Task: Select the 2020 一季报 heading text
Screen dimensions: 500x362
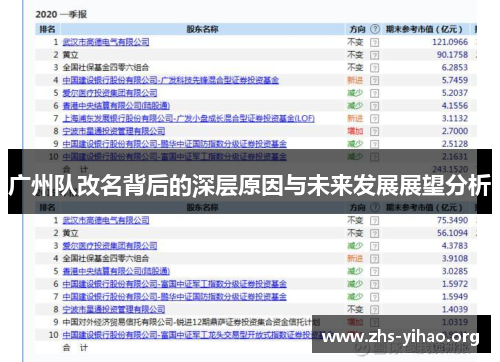Action: (x=61, y=14)
